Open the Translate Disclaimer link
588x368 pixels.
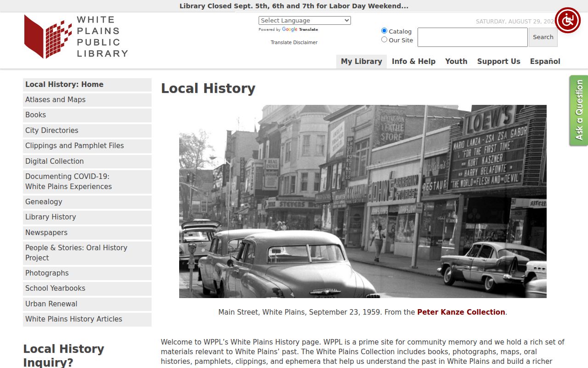294,42
